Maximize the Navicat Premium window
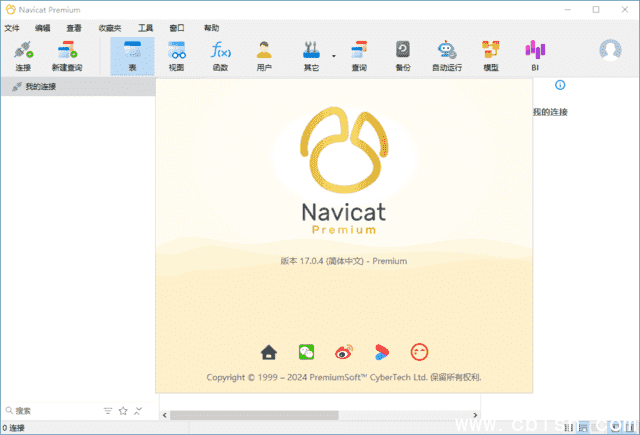Screen dimensions: 640x435 point(596,9)
